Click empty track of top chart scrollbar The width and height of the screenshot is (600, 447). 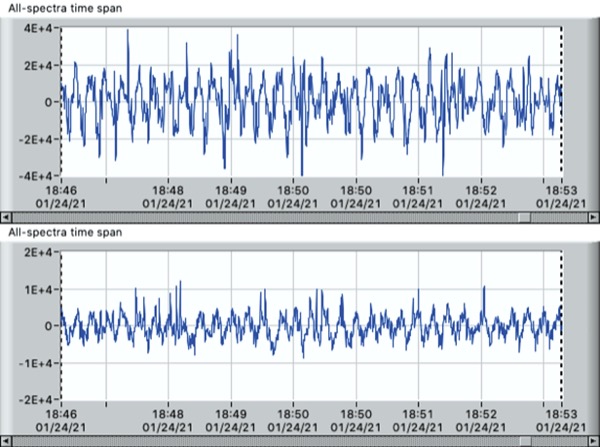pyautogui.click(x=260, y=216)
